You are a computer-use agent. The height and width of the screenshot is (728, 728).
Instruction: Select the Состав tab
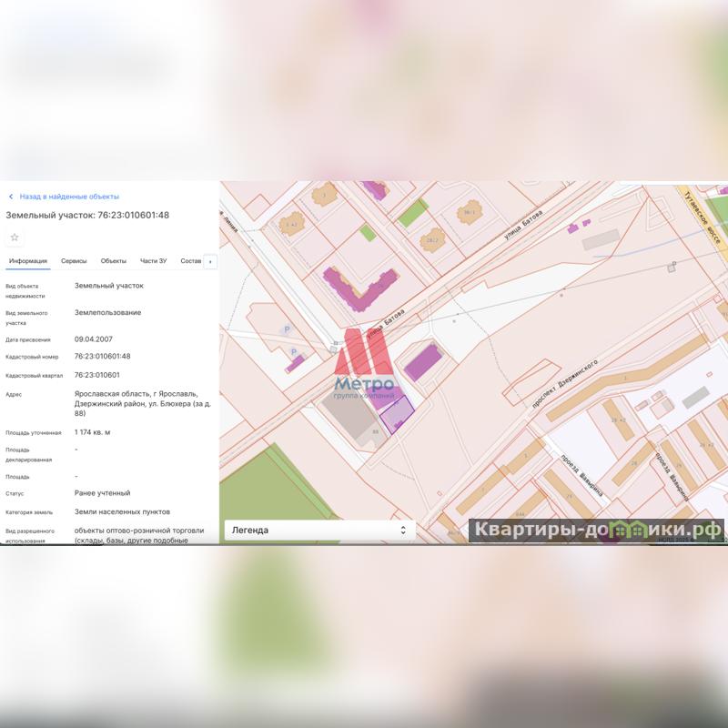click(x=191, y=261)
